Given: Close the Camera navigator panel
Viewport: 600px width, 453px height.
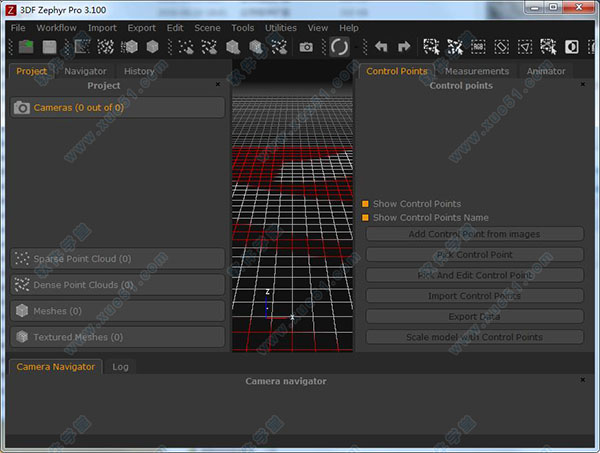Looking at the screenshot, I should pos(583,380).
